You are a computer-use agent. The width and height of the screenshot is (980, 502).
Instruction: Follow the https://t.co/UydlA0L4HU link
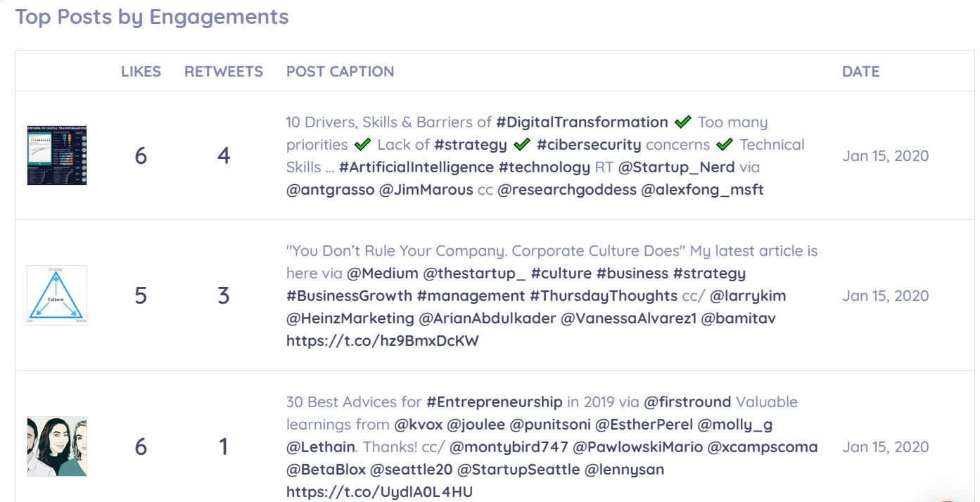[x=380, y=492]
